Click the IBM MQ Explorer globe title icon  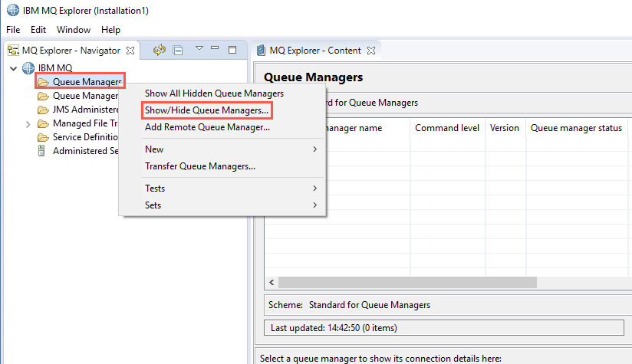[x=13, y=10]
